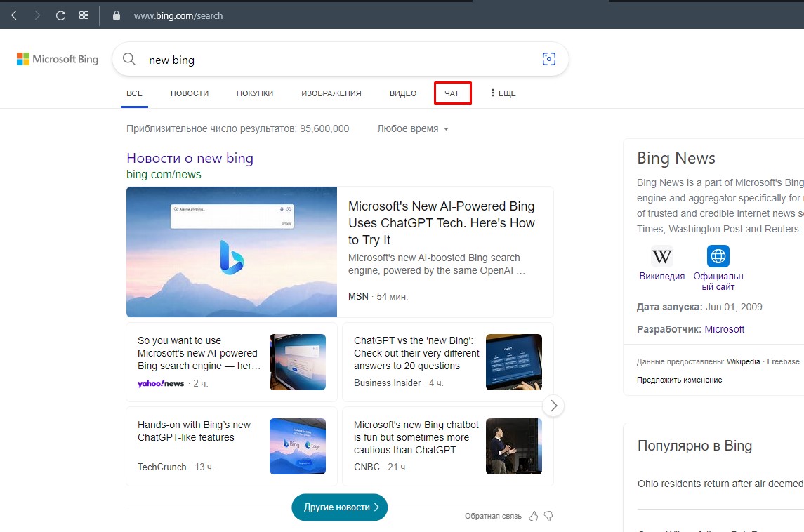The height and width of the screenshot is (532, 804).
Task: Click the next news carousel arrow
Action: pyautogui.click(x=553, y=406)
